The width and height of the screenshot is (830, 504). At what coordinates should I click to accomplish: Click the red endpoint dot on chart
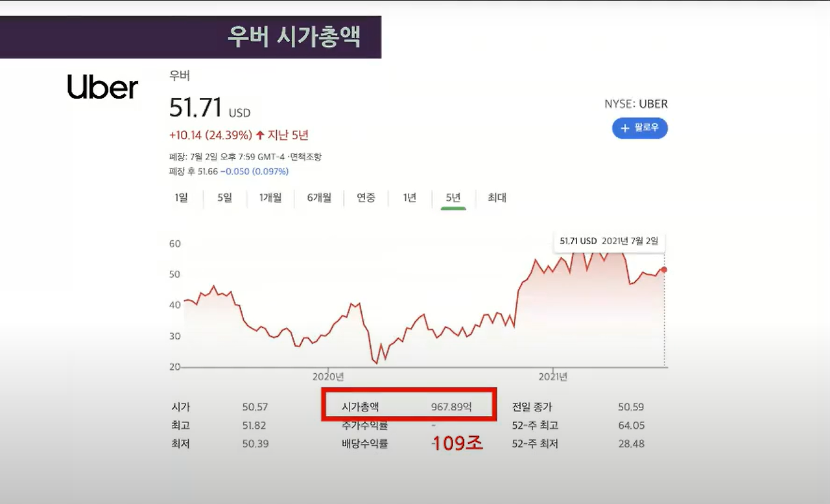coord(663,269)
